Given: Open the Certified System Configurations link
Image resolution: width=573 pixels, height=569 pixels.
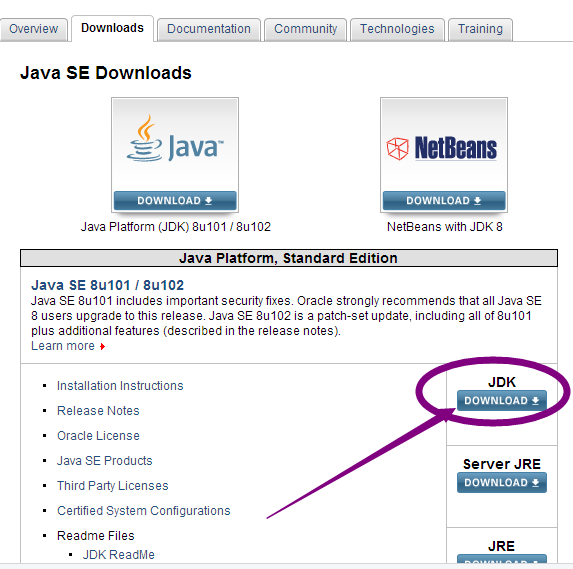Looking at the screenshot, I should [144, 511].
